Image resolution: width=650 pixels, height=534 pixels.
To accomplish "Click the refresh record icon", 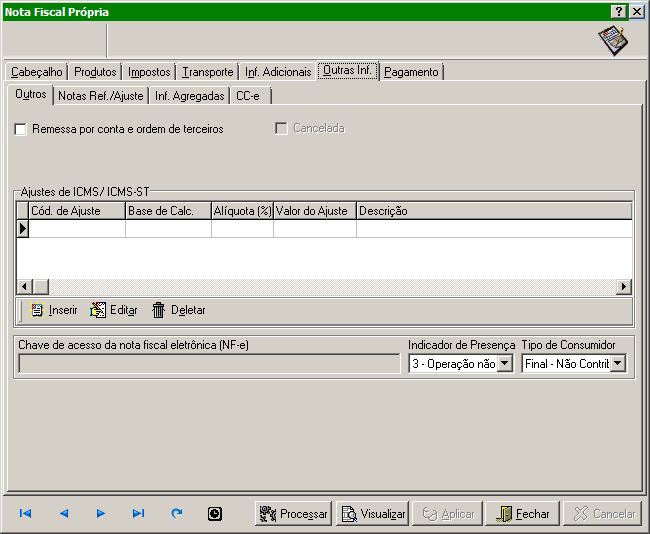I will 177,513.
